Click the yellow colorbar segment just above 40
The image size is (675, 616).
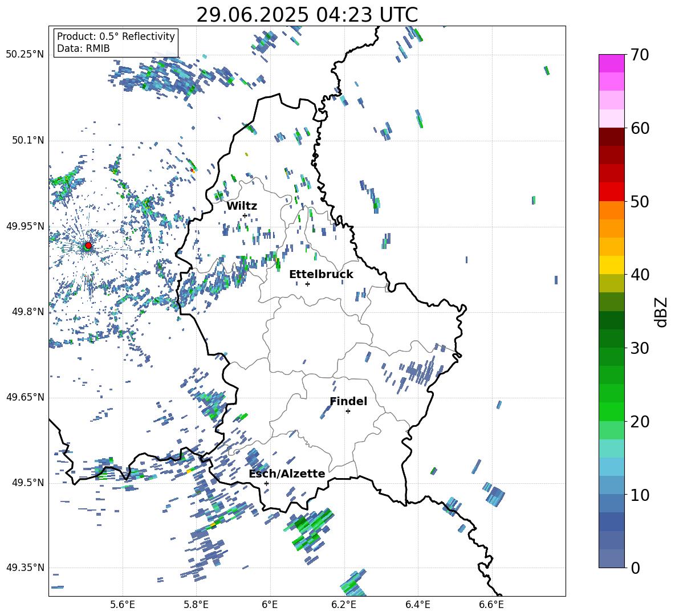click(612, 266)
